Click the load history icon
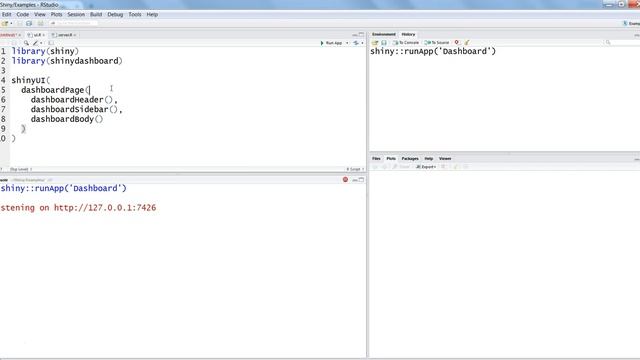Viewport: 640px width, 360px height. tap(375, 42)
